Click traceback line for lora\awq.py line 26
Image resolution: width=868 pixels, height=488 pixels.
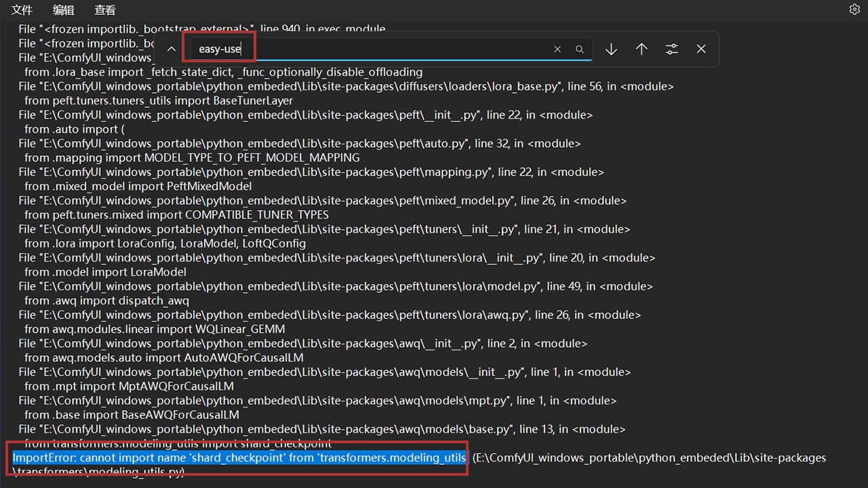click(x=329, y=314)
